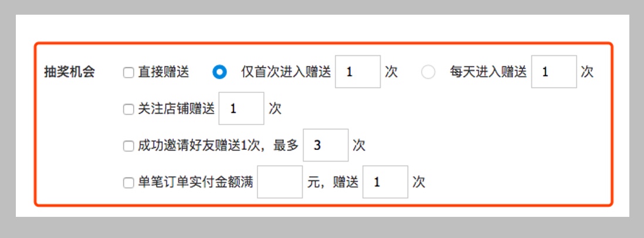Click the input box after 关注店铺赠送
The height and width of the screenshot is (238, 644).
[242, 108]
